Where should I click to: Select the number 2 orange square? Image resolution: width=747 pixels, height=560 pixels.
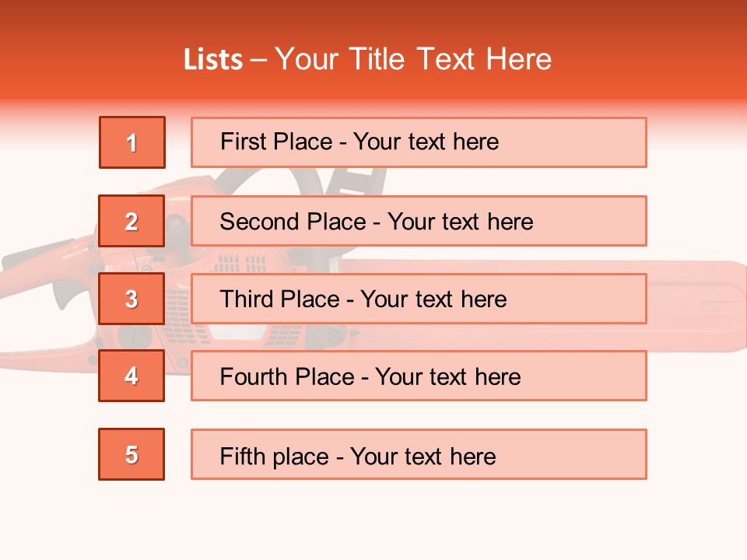pyautogui.click(x=132, y=221)
